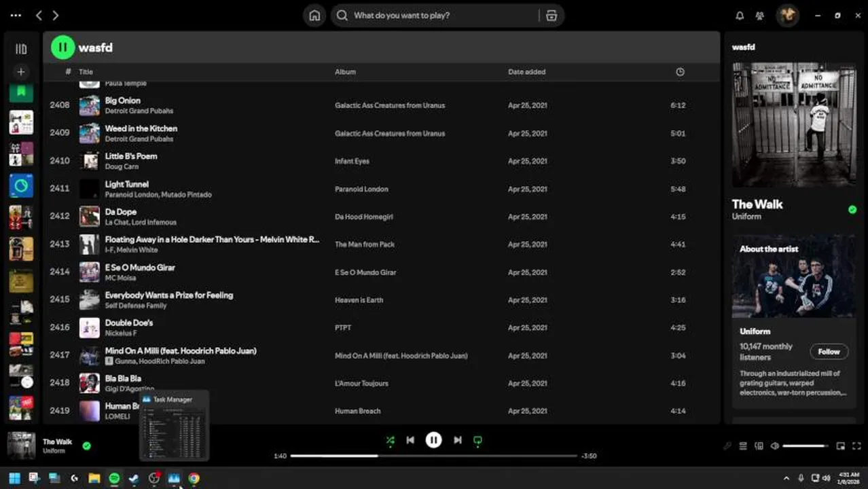868x489 pixels.
Task: Click now playing album thumbnail in player bar
Action: [21, 446]
